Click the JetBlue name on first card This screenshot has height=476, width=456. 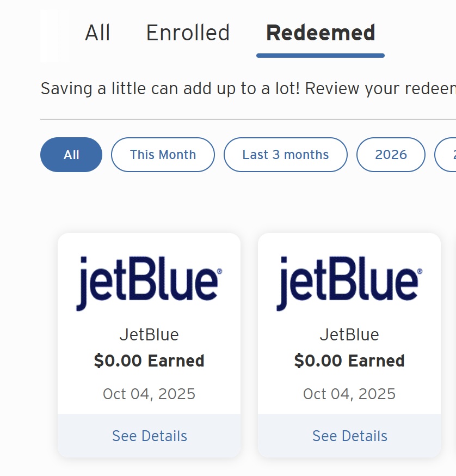coord(149,334)
